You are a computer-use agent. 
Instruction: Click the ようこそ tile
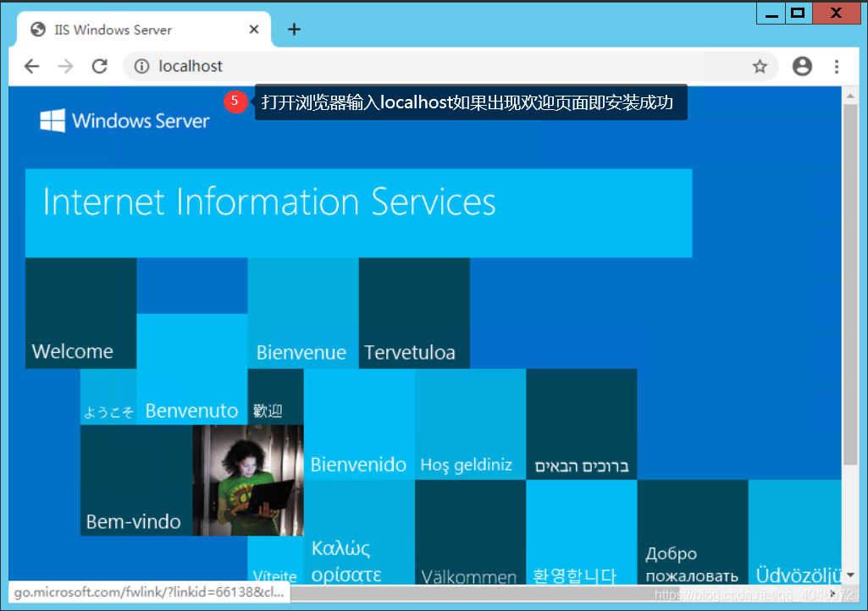point(108,397)
